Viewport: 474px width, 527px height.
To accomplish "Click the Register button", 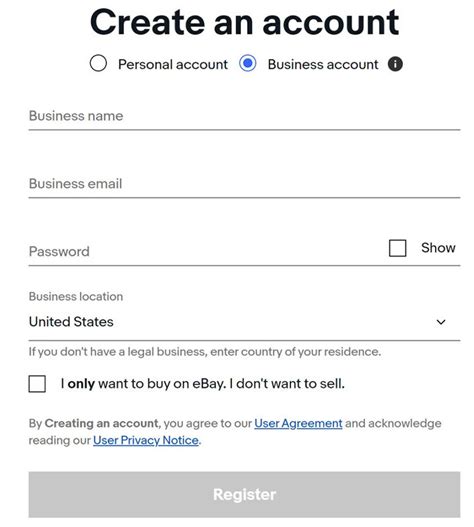I will point(244,494).
